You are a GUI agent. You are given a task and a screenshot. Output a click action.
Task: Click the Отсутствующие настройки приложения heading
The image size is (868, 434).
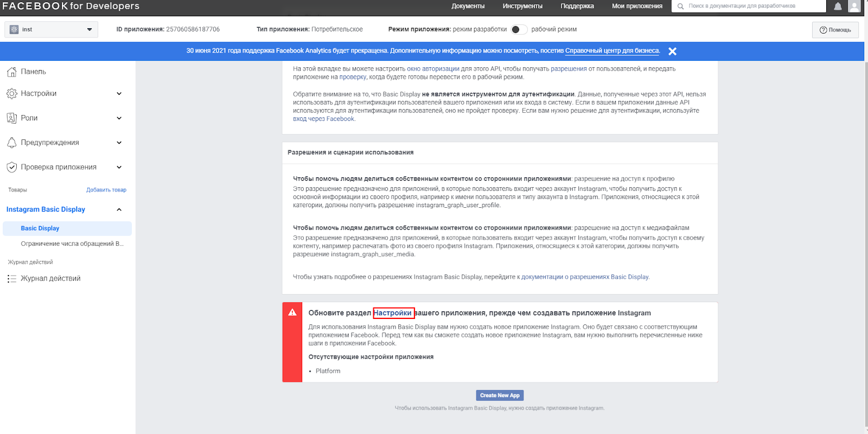click(371, 357)
